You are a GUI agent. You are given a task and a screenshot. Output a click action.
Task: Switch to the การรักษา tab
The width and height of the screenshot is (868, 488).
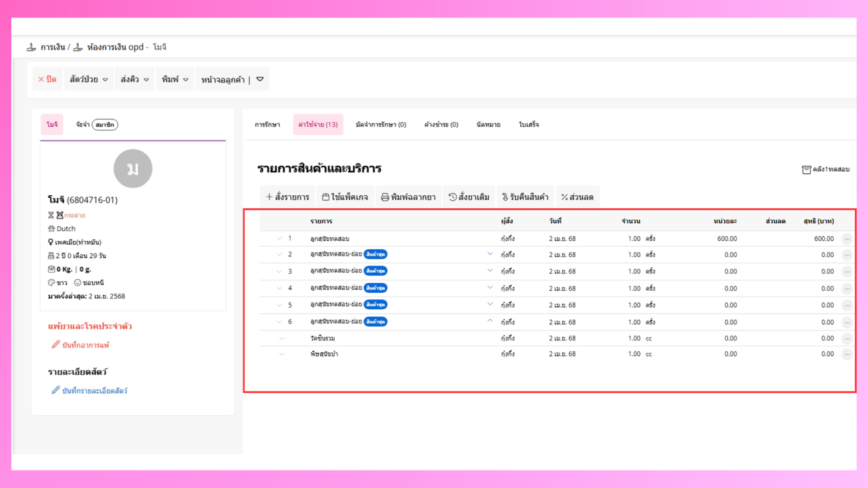coord(267,125)
